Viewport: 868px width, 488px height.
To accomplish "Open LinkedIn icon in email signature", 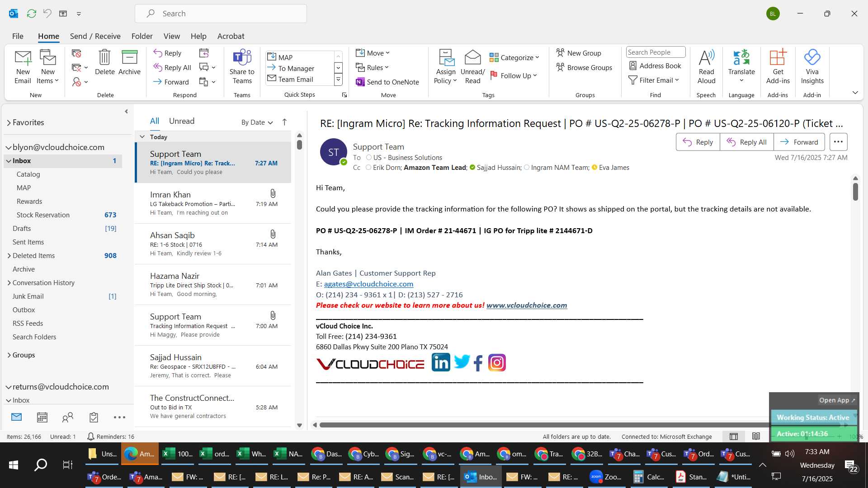I will click(x=441, y=362).
